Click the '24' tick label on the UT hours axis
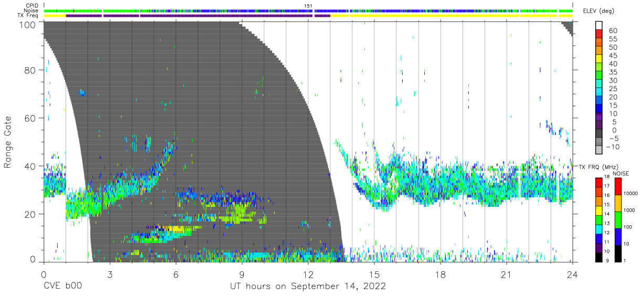The image size is (644, 297). tap(573, 274)
